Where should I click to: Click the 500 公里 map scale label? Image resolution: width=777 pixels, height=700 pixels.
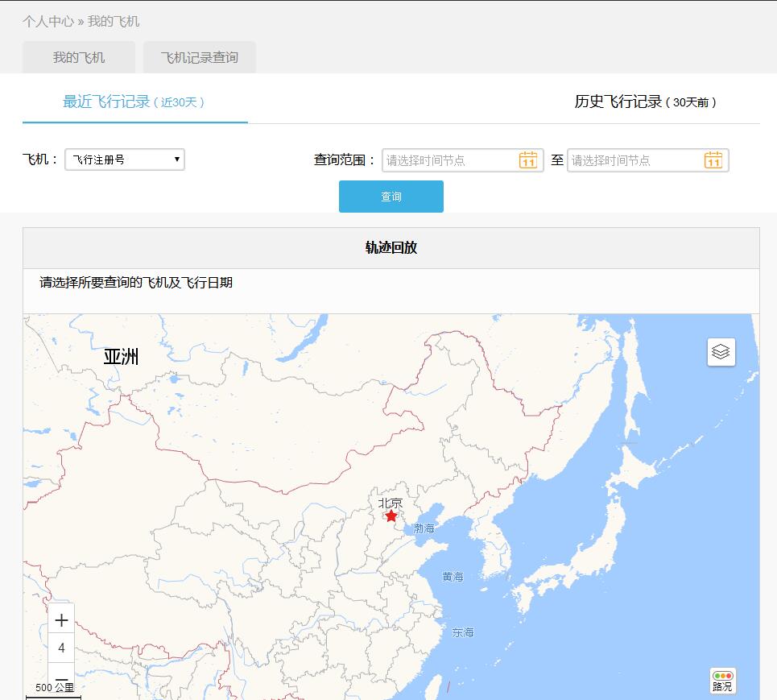pos(55,688)
